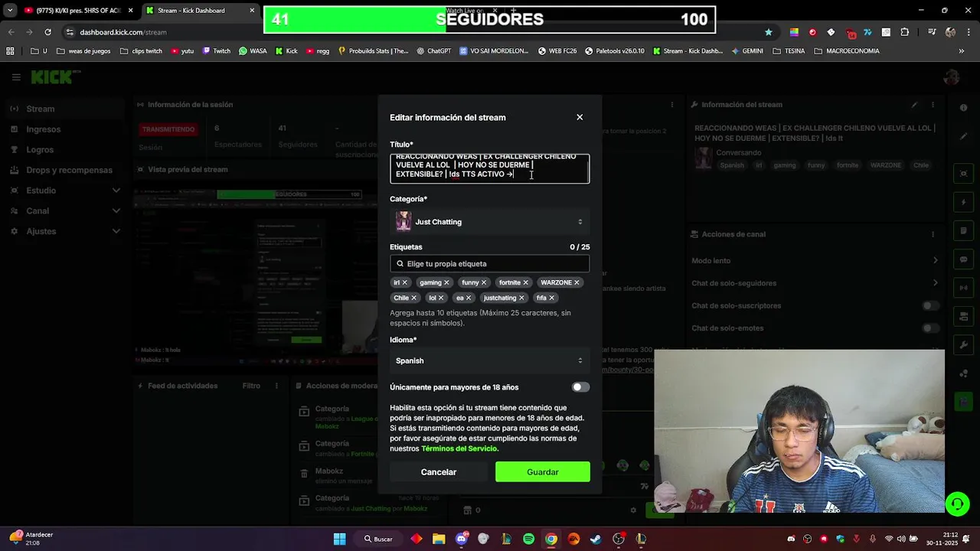Remove the funny tag
Viewport: 980px width, 551px height.
pos(484,282)
